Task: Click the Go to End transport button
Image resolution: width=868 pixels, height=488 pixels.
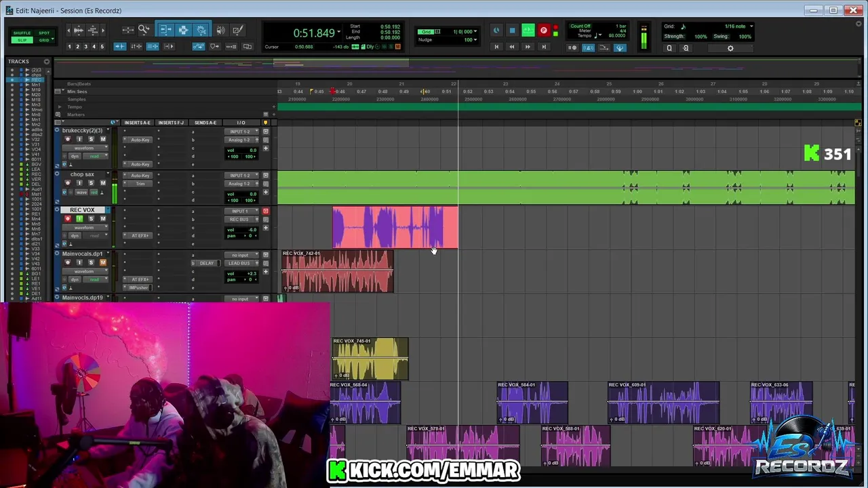Action: [543, 47]
